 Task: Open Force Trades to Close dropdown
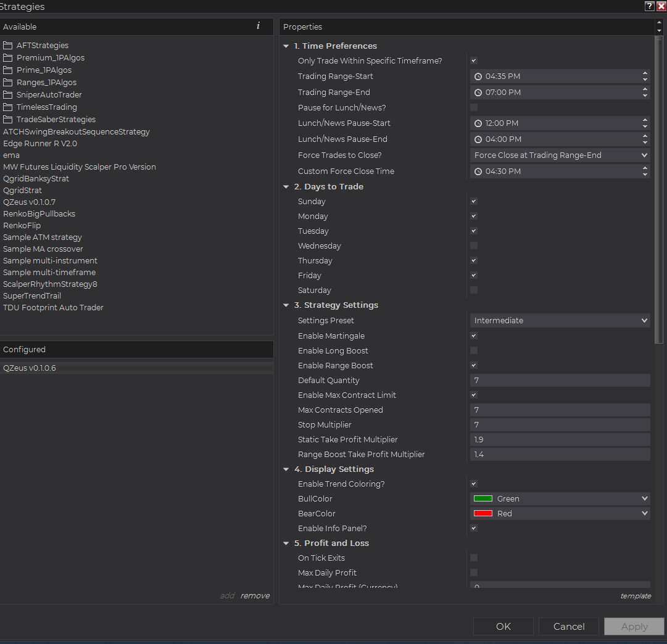[x=560, y=155]
